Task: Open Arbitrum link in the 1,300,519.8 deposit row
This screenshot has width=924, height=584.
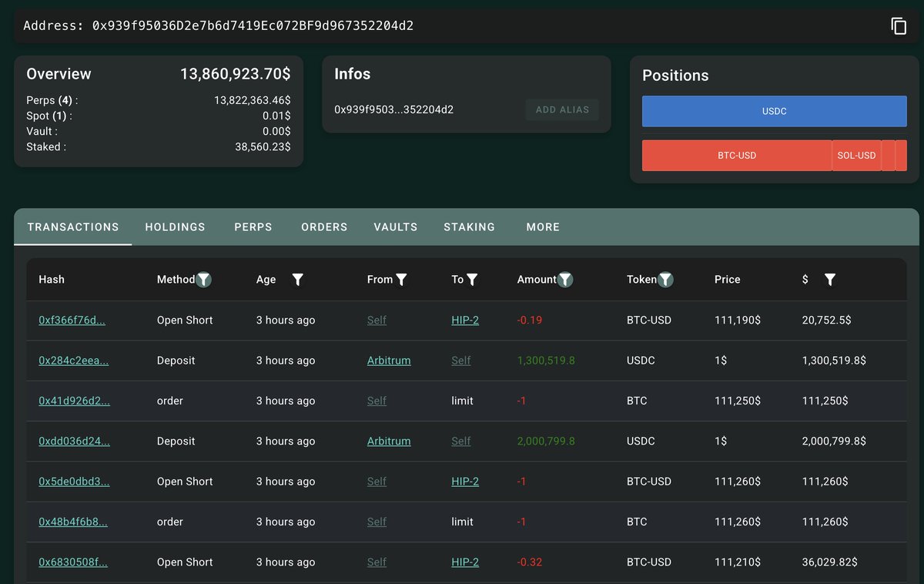Action: tap(389, 361)
